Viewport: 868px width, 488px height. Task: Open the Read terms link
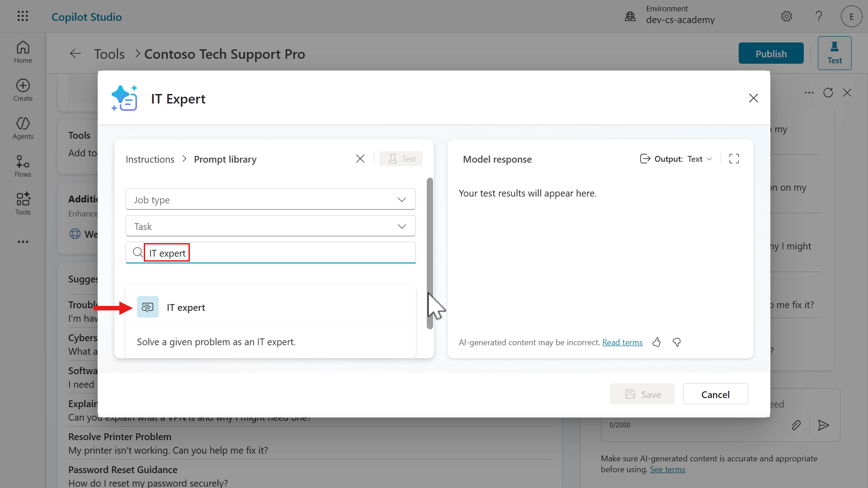pyautogui.click(x=622, y=342)
